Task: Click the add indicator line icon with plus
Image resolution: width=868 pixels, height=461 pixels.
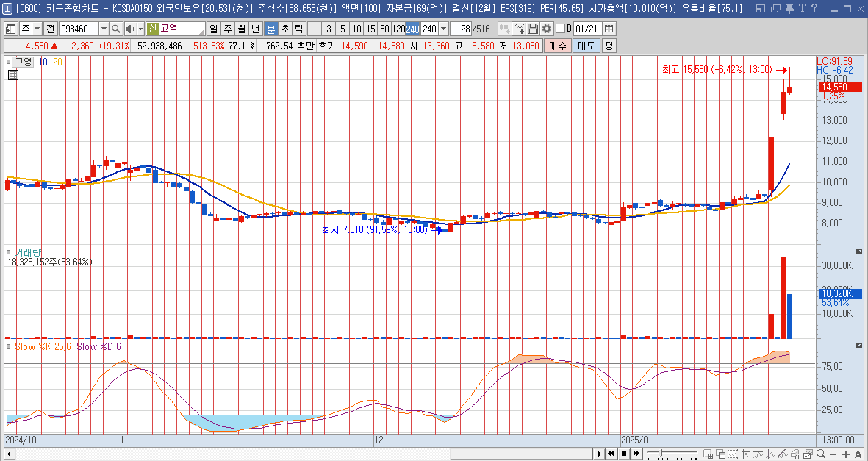Action: pyautogui.click(x=519, y=29)
